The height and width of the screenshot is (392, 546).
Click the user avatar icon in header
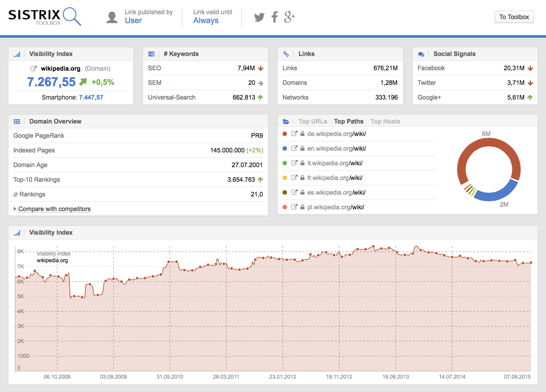(112, 17)
